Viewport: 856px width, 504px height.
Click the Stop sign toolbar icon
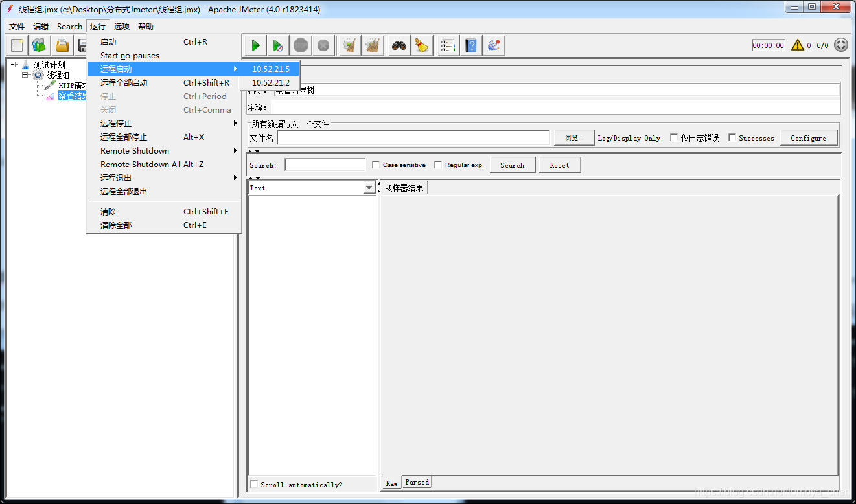[300, 45]
